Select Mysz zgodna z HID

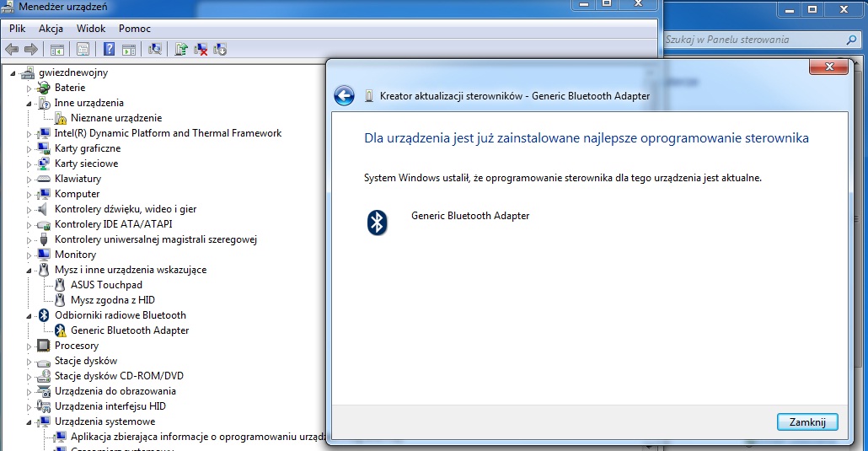pyautogui.click(x=113, y=300)
